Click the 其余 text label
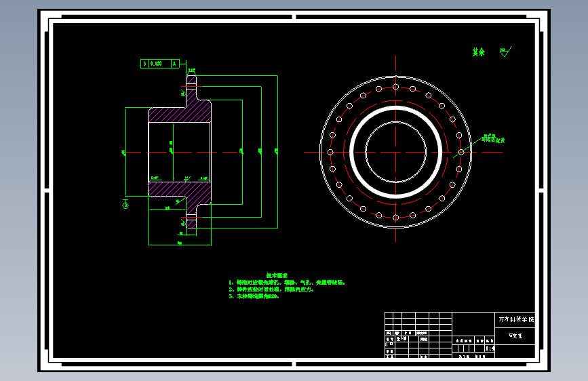This screenshot has height=381, width=588. tap(479, 52)
